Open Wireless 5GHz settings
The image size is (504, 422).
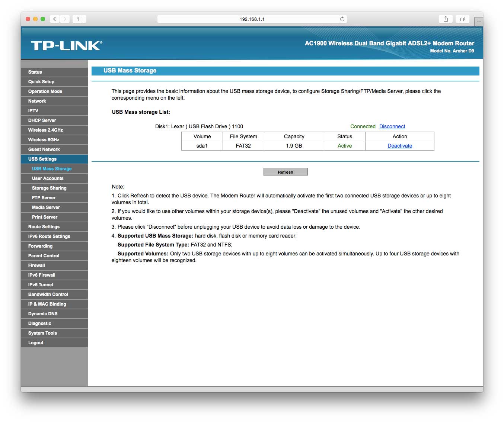tap(54, 140)
